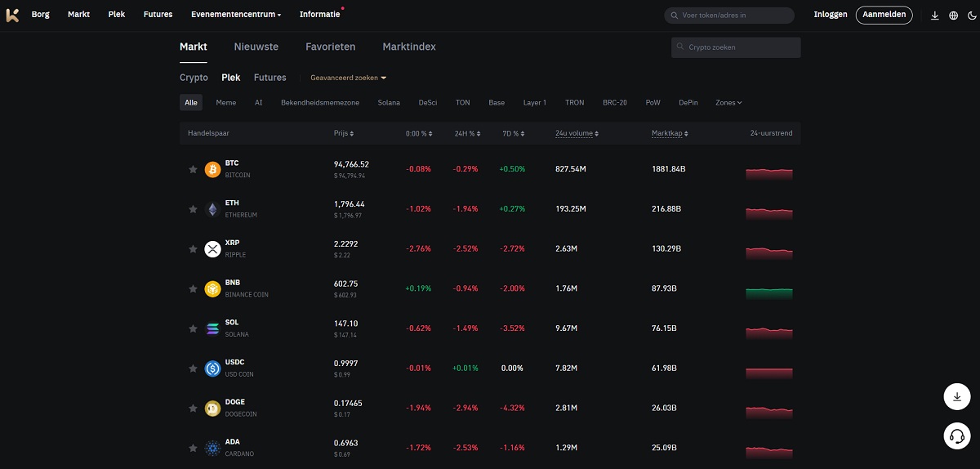This screenshot has height=469, width=980.
Task: Filter by the Layer 1 category
Action: [x=535, y=103]
